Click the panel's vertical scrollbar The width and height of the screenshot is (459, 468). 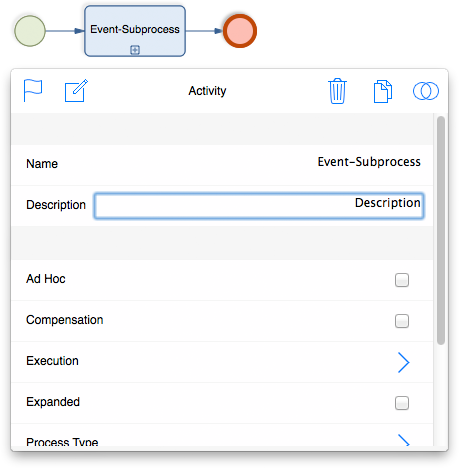(x=441, y=230)
